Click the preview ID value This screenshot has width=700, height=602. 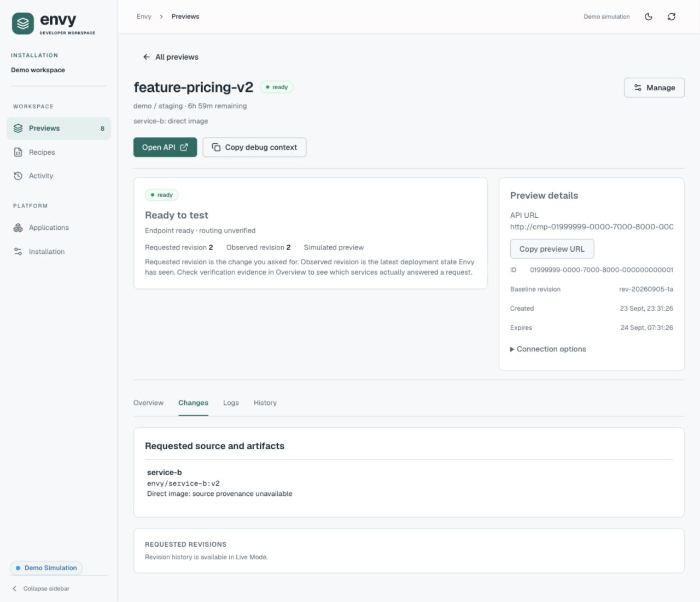coord(602,270)
